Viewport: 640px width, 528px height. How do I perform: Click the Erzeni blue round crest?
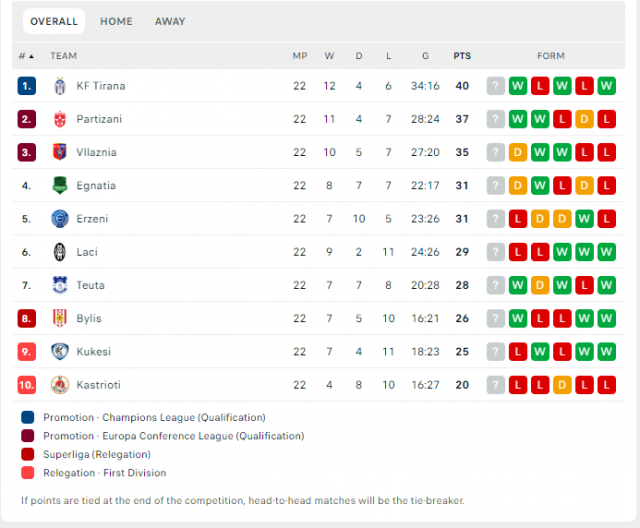60,219
